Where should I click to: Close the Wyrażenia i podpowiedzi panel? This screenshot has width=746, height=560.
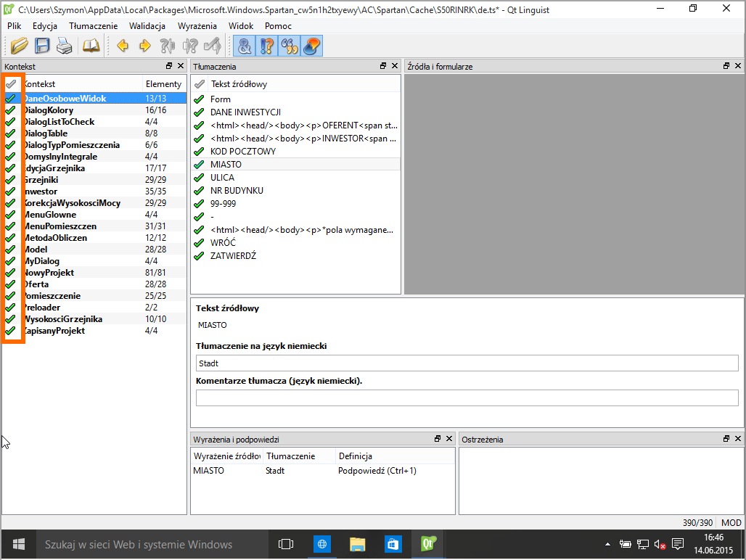(x=448, y=439)
